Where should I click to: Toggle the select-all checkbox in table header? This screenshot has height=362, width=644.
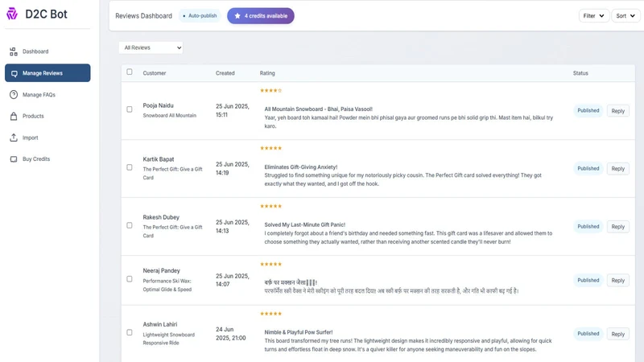[130, 72]
